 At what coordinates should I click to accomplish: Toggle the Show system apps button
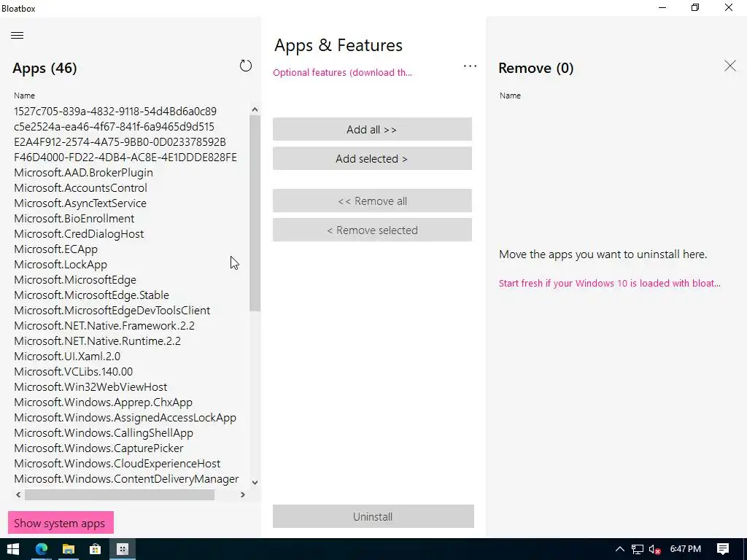tap(61, 523)
